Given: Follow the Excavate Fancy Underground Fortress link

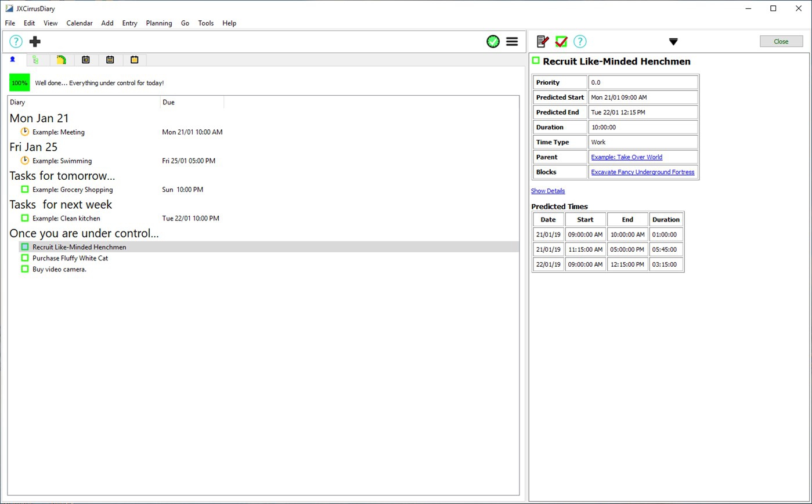Looking at the screenshot, I should click(x=643, y=172).
